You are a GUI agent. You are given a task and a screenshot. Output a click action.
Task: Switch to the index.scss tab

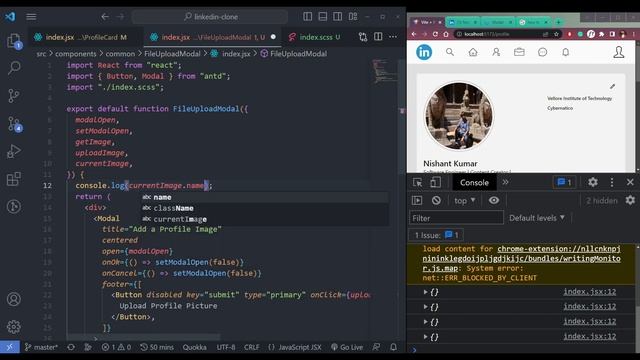click(x=314, y=37)
